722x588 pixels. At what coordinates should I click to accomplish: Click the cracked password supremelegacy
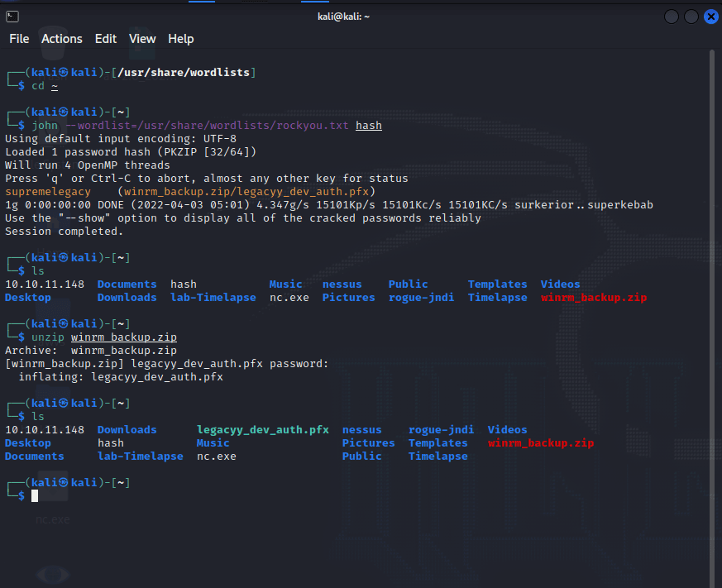click(48, 192)
